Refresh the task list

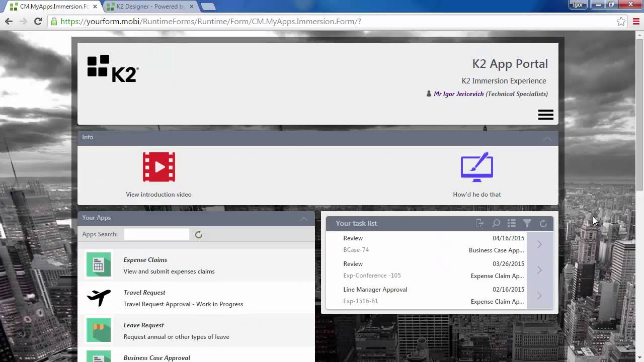[543, 223]
